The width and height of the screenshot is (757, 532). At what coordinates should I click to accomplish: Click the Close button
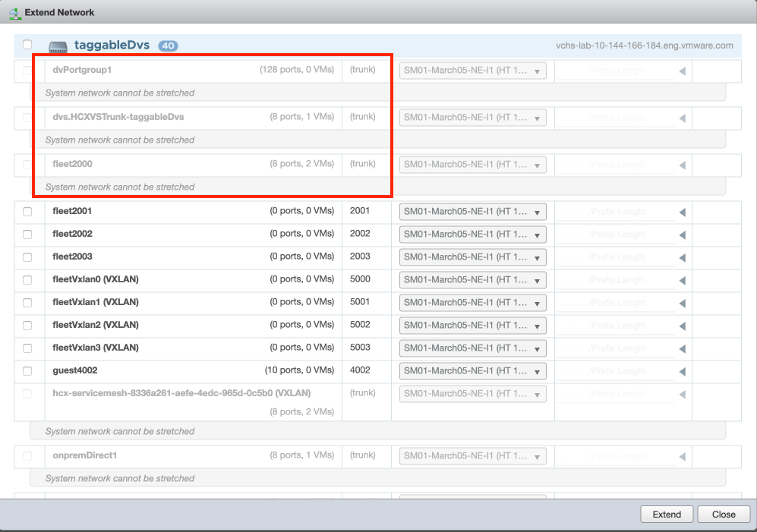coord(723,514)
